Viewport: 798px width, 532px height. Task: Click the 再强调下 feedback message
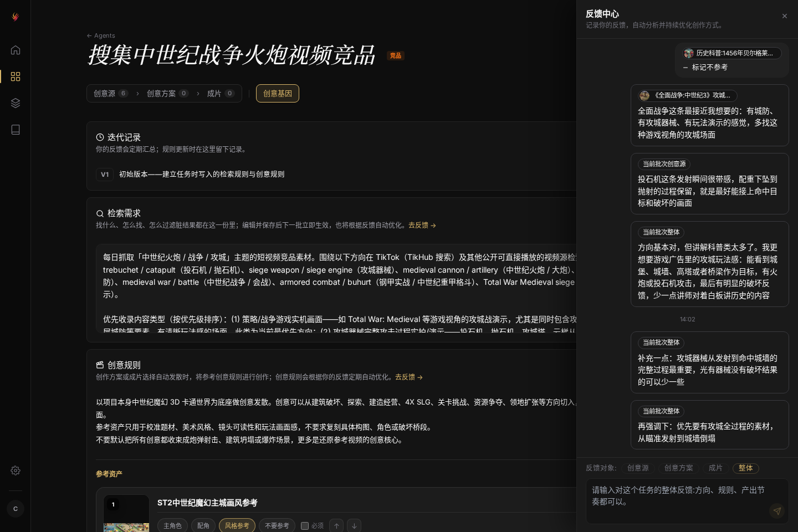coord(709,424)
